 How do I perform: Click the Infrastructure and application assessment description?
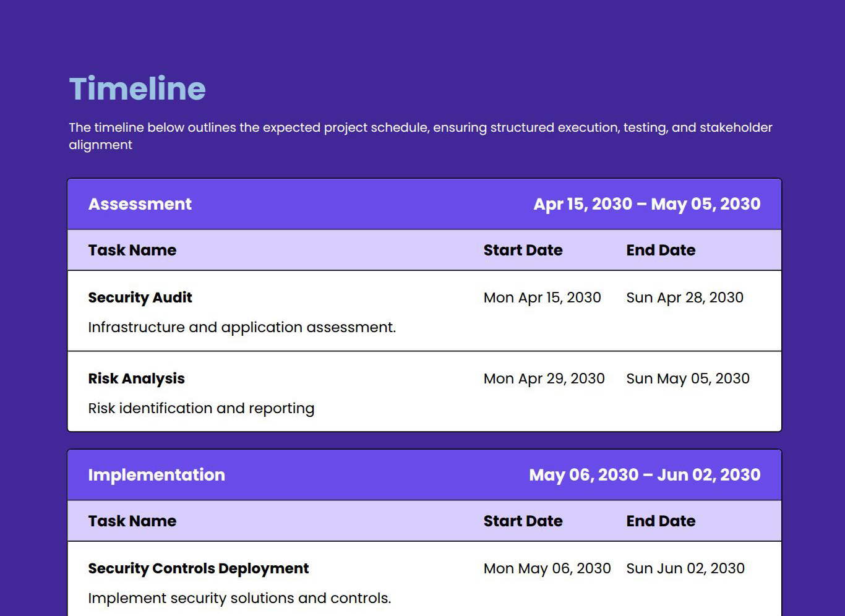(x=241, y=327)
